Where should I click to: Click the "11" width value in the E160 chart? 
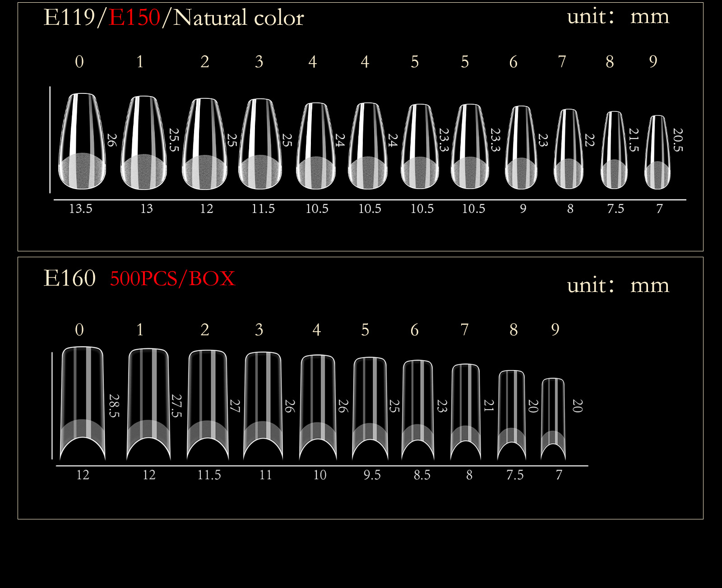pos(266,475)
